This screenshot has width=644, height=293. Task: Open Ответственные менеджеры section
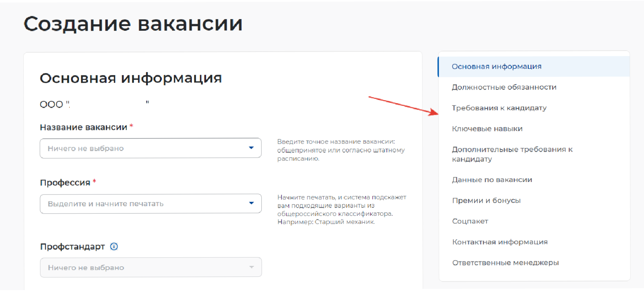(x=505, y=263)
